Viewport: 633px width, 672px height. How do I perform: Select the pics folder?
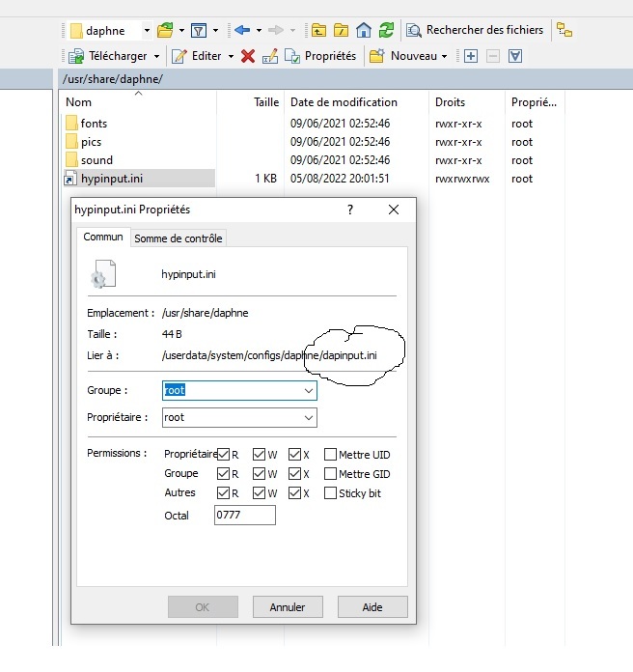pyautogui.click(x=84, y=142)
